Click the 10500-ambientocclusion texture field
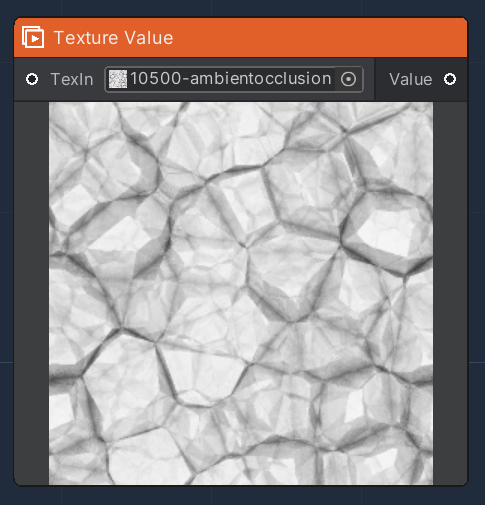This screenshot has height=505, width=485. 234,79
